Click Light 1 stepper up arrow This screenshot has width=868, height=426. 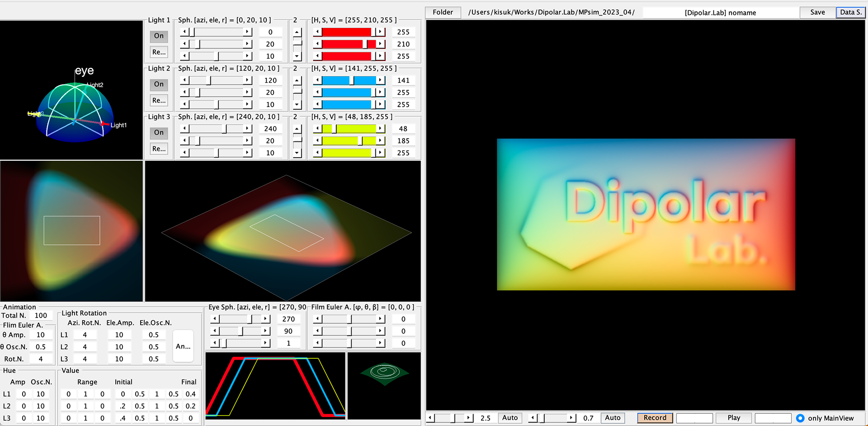297,33
